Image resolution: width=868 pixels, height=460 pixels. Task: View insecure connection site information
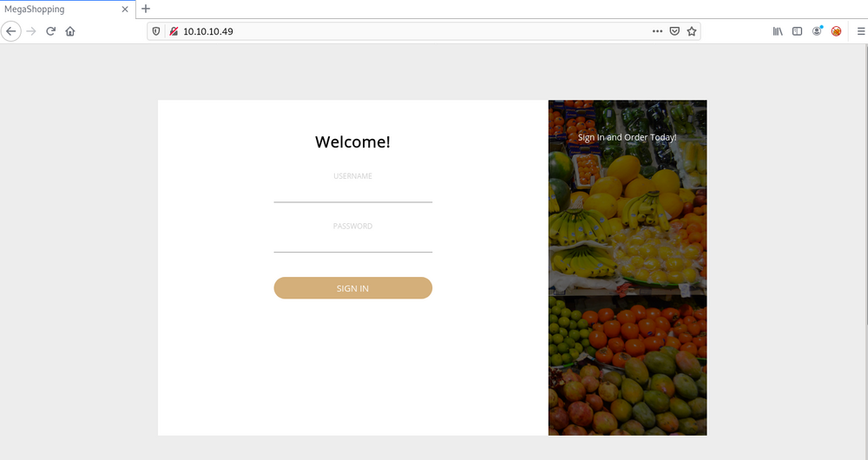click(x=174, y=31)
